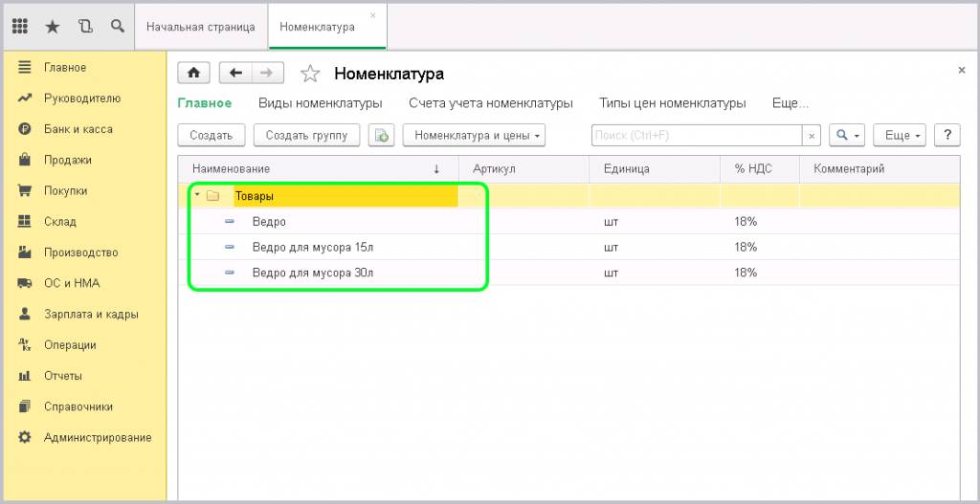Click the Отчеты bar chart icon
Image resolution: width=980 pixels, height=504 pixels.
point(24,376)
